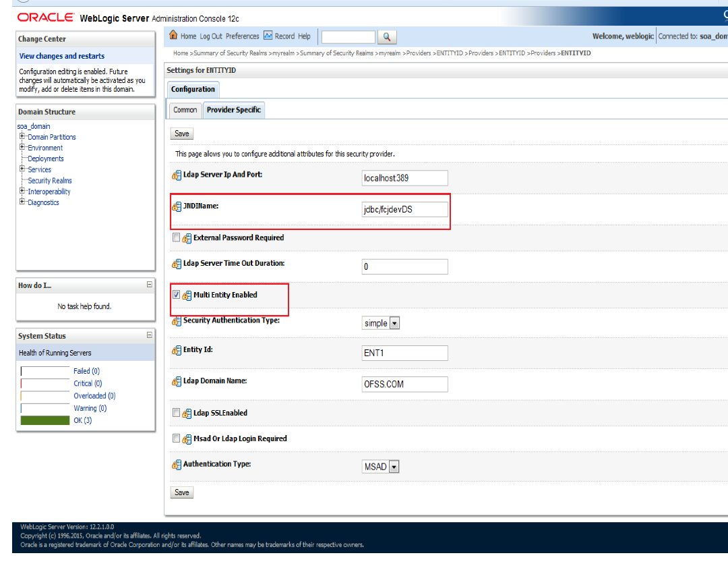Click Overloaded (0) health link
This screenshot has width=728, height=570.
[x=94, y=396]
